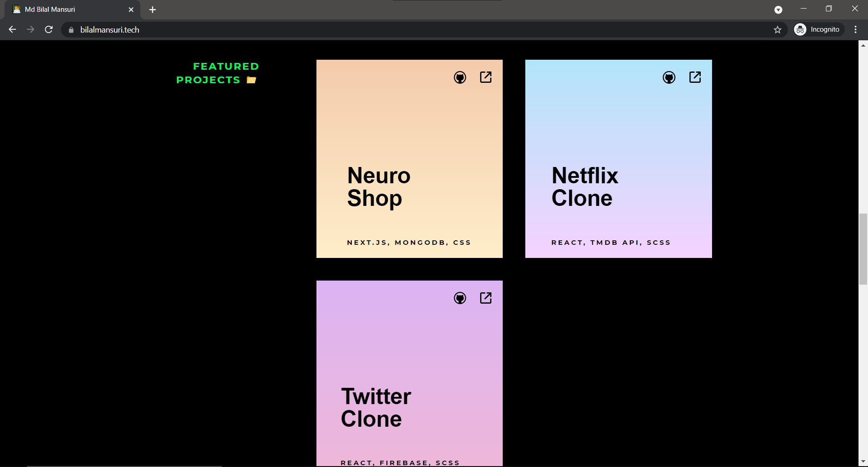The height and width of the screenshot is (467, 868).
Task: Close the Md Bilal Mansuri tab
Action: (x=131, y=10)
